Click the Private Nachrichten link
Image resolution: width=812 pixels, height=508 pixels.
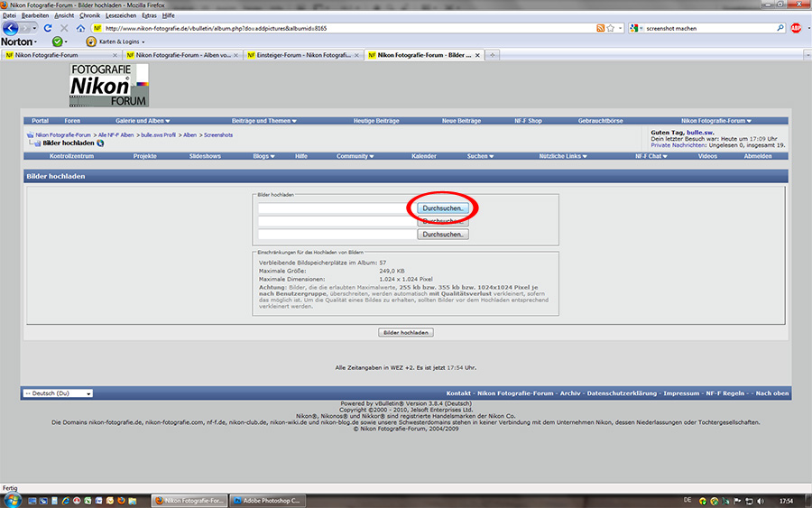point(678,145)
